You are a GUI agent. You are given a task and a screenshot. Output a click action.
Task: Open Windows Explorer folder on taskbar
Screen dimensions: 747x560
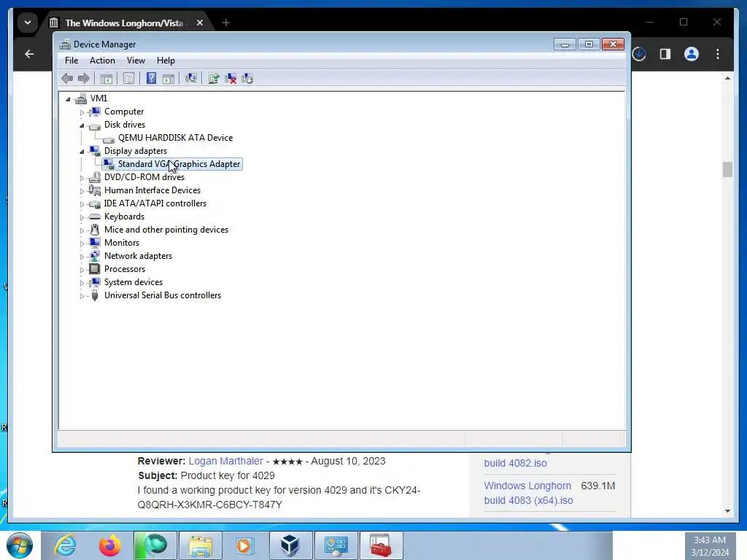pyautogui.click(x=200, y=545)
